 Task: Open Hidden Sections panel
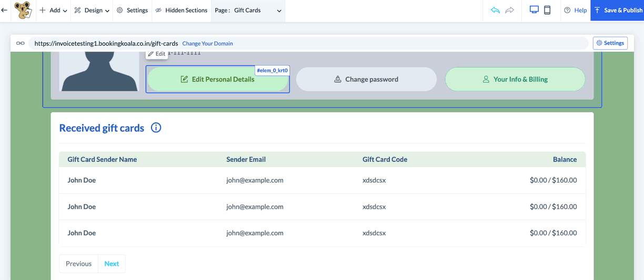tap(182, 11)
